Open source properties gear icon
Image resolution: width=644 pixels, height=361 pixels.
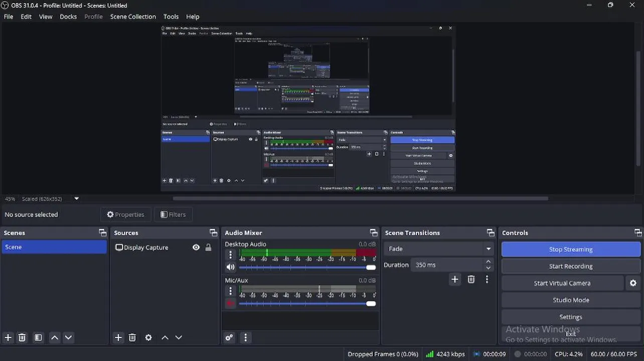click(148, 337)
